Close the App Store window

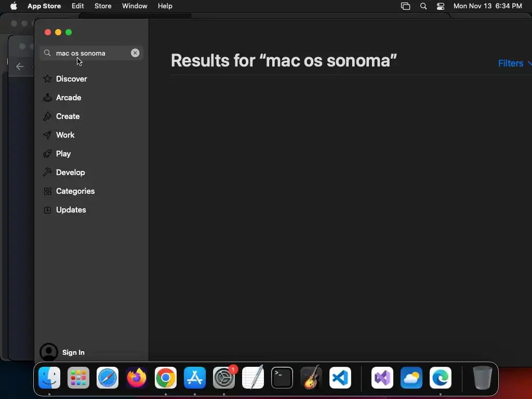48,32
